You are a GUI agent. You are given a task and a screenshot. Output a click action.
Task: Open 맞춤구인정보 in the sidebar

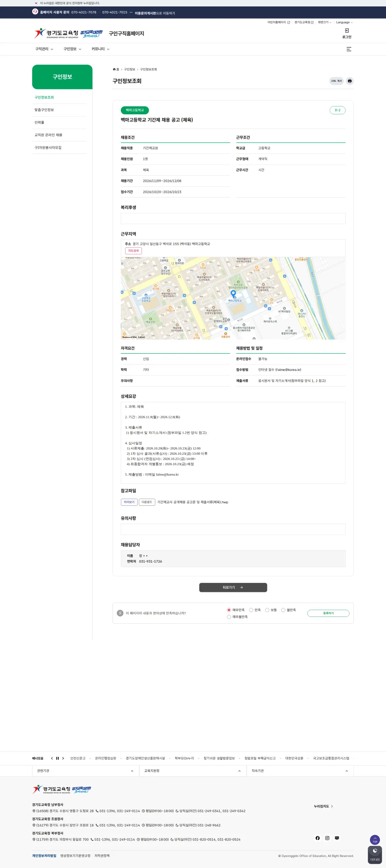(44, 110)
